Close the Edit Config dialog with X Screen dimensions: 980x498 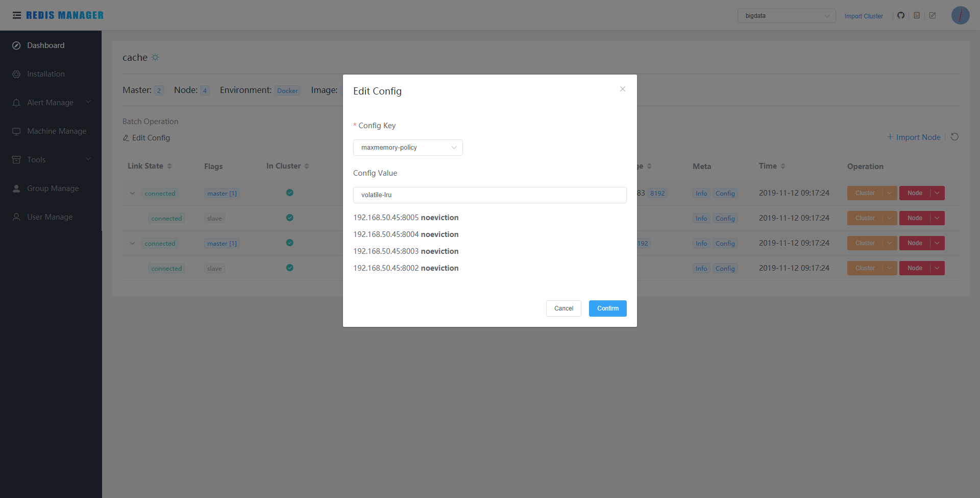pyautogui.click(x=623, y=89)
